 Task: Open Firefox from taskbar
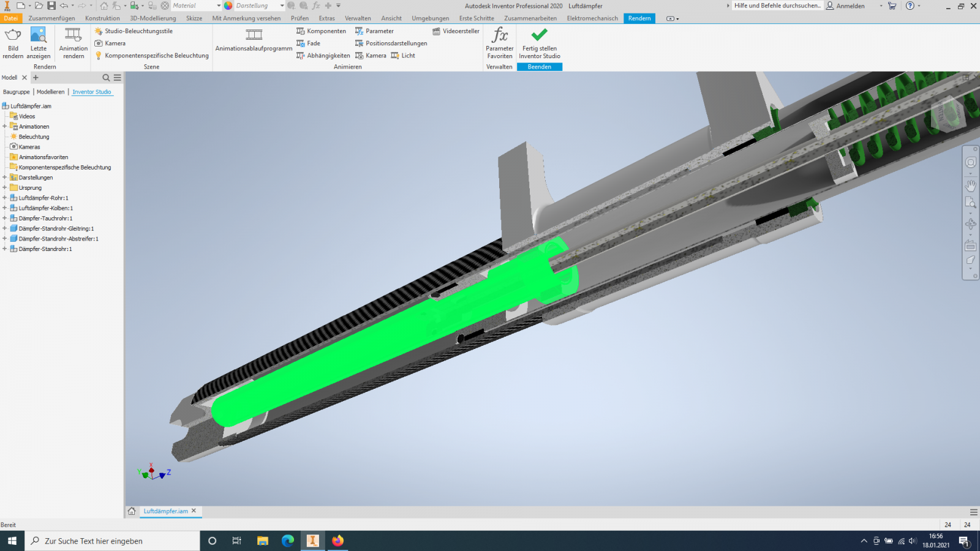337,541
